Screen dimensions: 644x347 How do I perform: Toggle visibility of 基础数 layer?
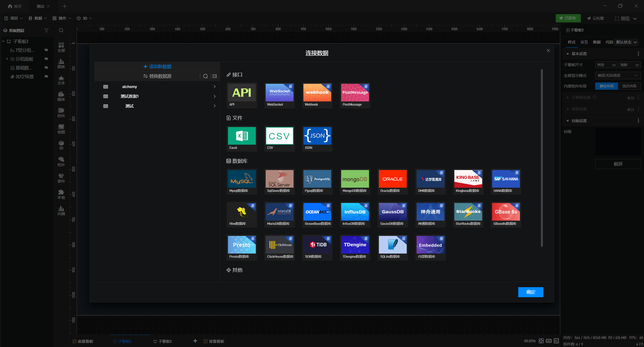coord(46,68)
